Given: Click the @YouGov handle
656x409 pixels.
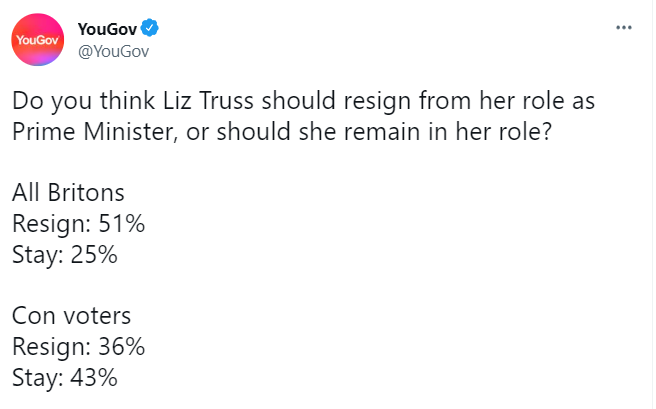Looking at the screenshot, I should (x=113, y=51).
